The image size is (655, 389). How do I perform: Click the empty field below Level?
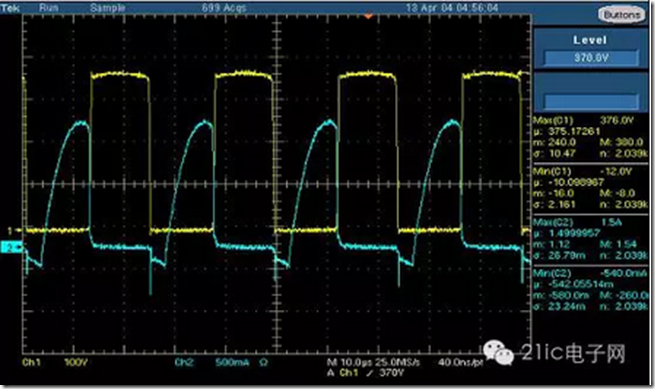(591, 101)
